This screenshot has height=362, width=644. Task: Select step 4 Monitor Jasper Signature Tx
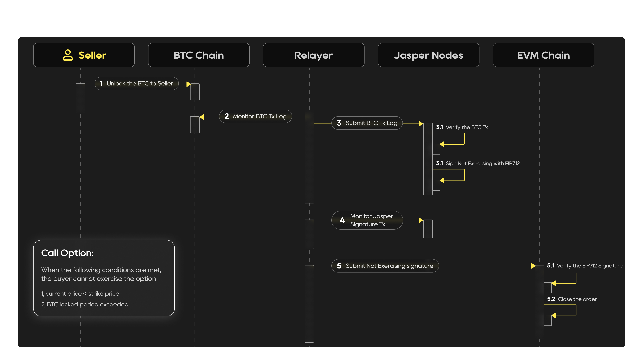click(x=367, y=220)
